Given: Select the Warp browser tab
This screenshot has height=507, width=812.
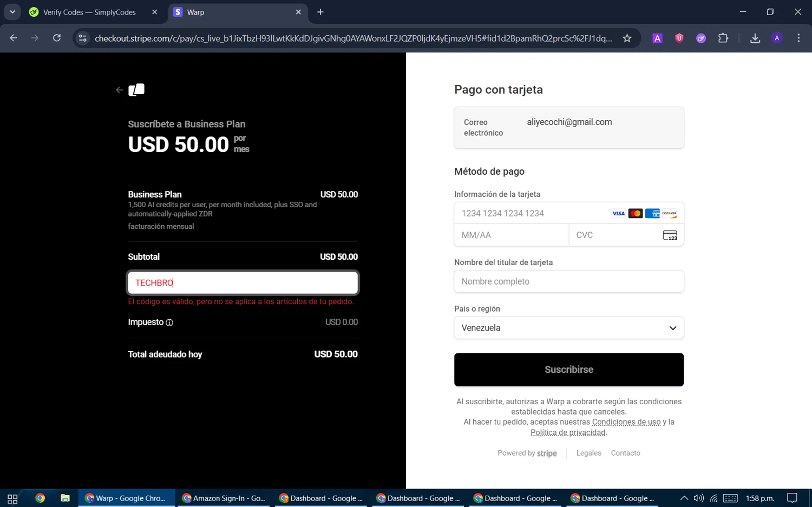Looking at the screenshot, I should tap(238, 12).
